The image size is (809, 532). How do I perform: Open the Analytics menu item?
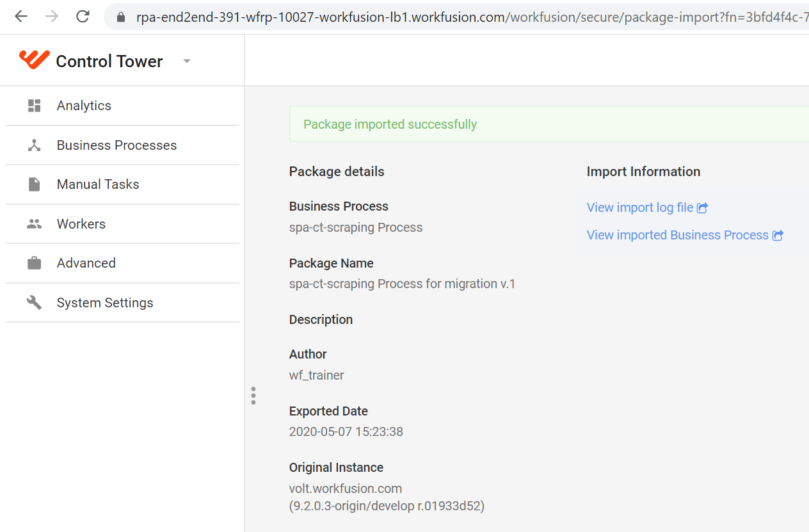click(122, 106)
